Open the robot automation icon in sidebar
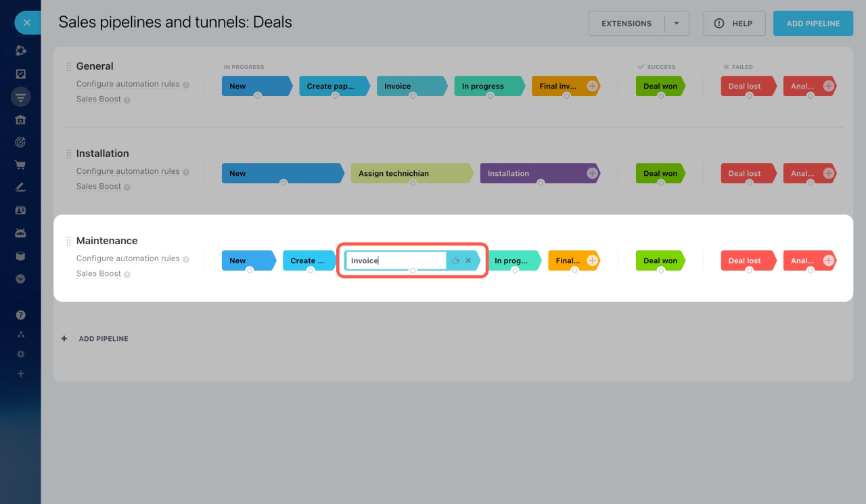Image resolution: width=866 pixels, height=504 pixels. [x=20, y=233]
